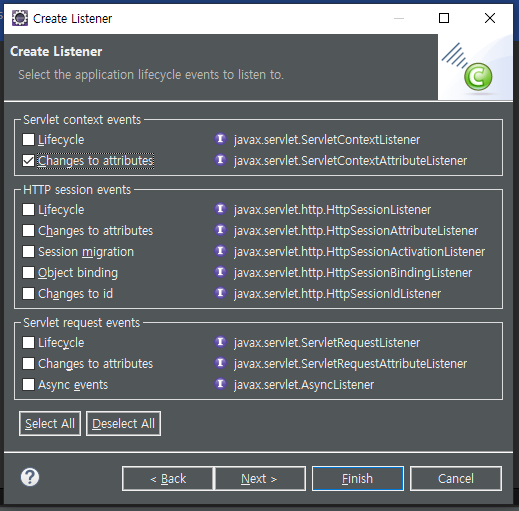Click javax.servlet.ServletRequestListener text
Image resolution: width=519 pixels, height=511 pixels.
point(327,343)
